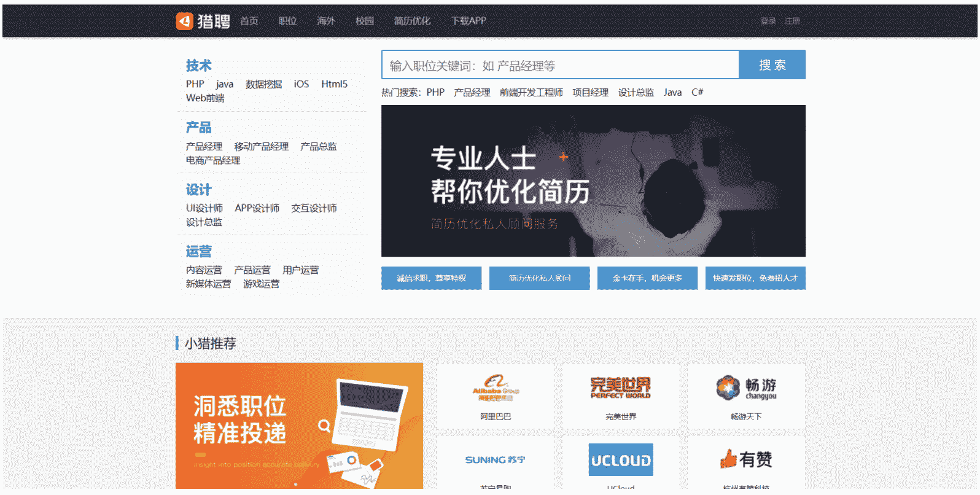The width and height of the screenshot is (980, 495).
Task: Open the 注册 link at top right
Action: (x=792, y=21)
